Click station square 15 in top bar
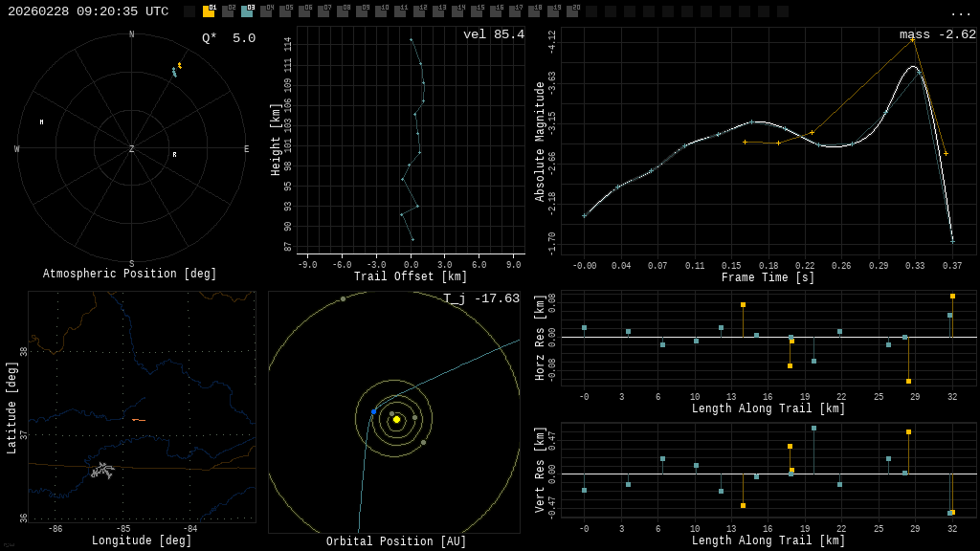 [x=477, y=11]
